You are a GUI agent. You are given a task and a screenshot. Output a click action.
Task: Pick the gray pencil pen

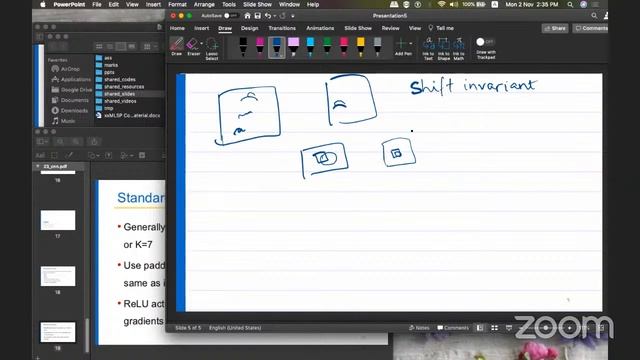[x=378, y=46]
